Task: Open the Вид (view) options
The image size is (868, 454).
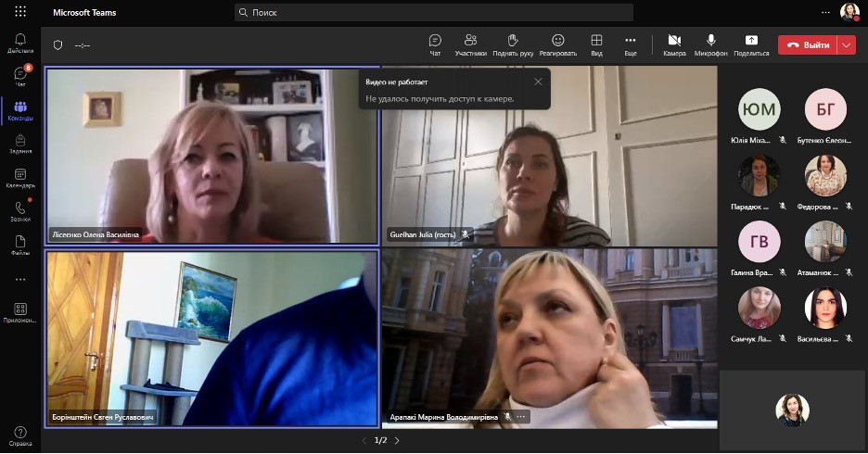Action: coord(597,44)
